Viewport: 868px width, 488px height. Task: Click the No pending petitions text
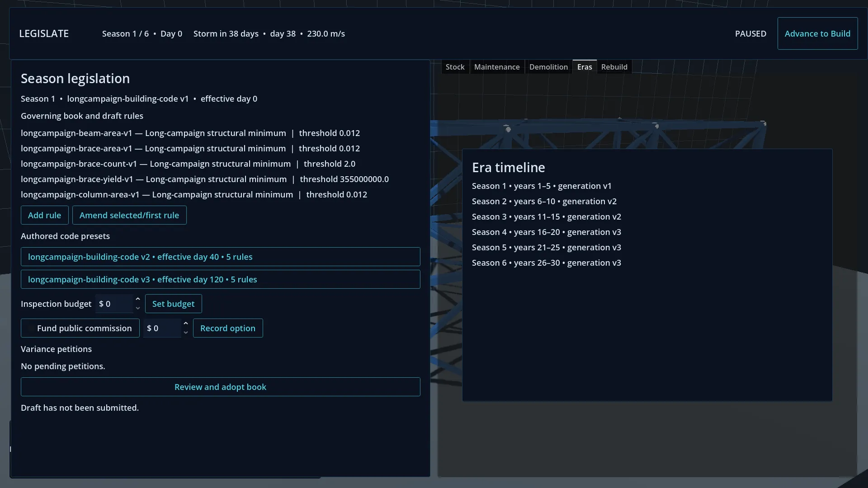(63, 366)
